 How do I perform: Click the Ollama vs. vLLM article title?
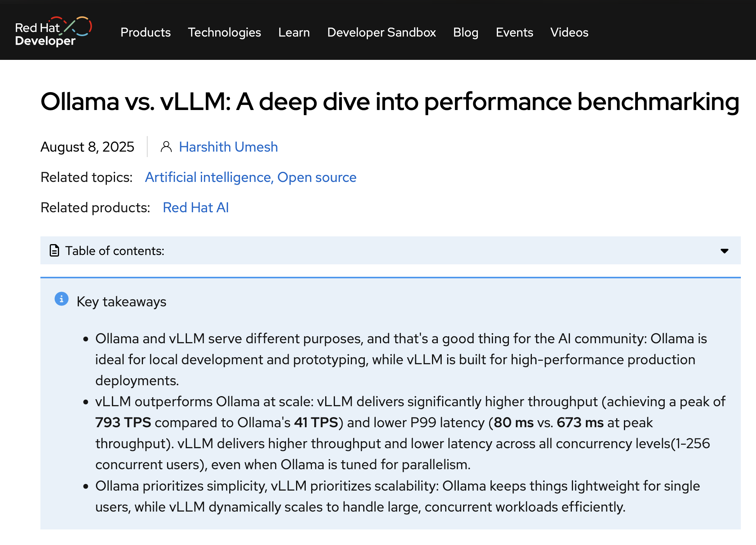click(x=390, y=102)
